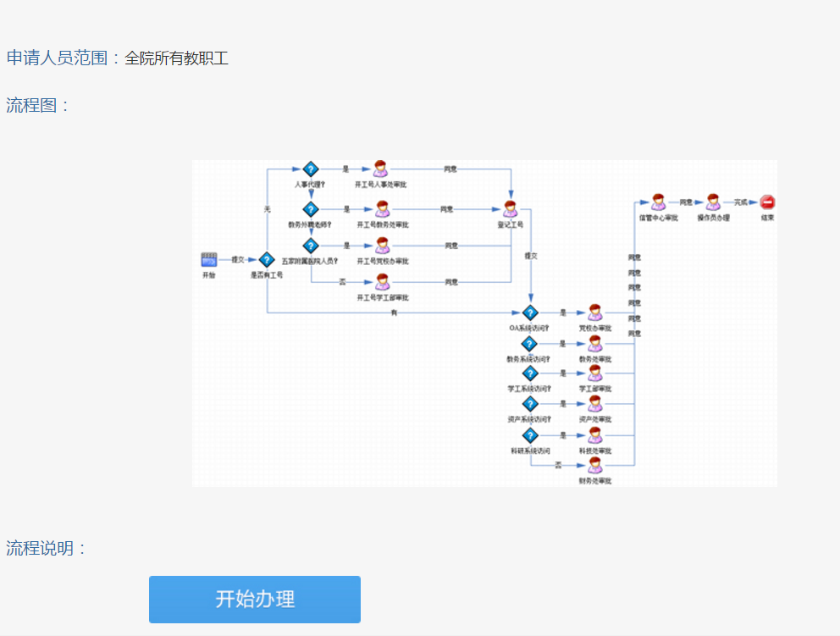This screenshot has width=840, height=636.
Task: Click the 开工号学工部审批 person icon
Action: [382, 282]
